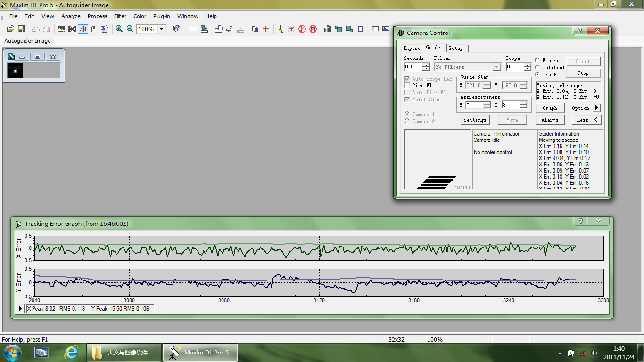
Task: Open context help in Camera Control title bar
Action: point(580,31)
